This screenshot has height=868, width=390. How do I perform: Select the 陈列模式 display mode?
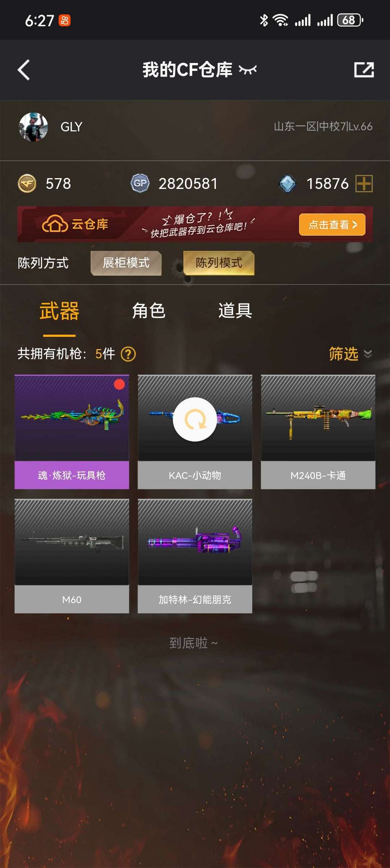[219, 263]
